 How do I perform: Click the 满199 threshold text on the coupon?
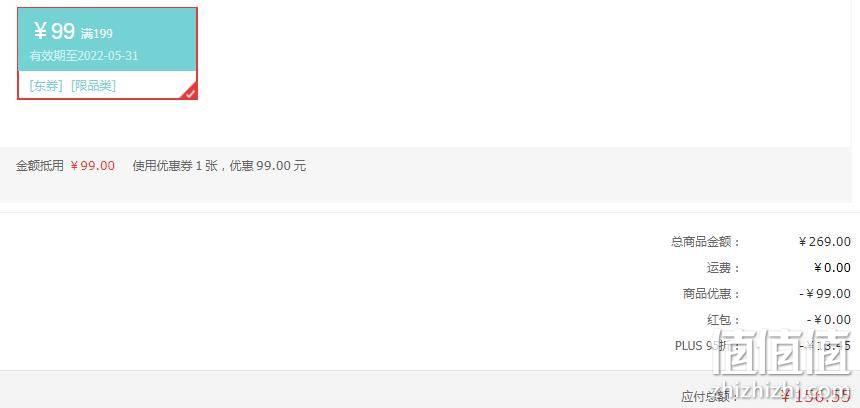coord(97,34)
